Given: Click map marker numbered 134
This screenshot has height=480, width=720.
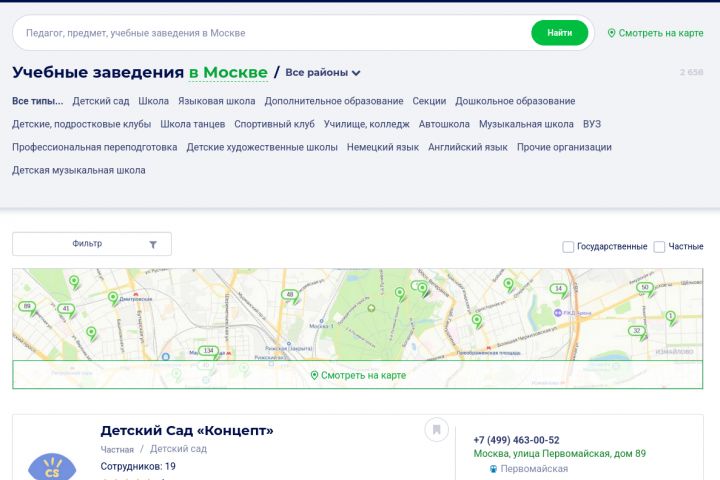Looking at the screenshot, I should click(208, 351).
